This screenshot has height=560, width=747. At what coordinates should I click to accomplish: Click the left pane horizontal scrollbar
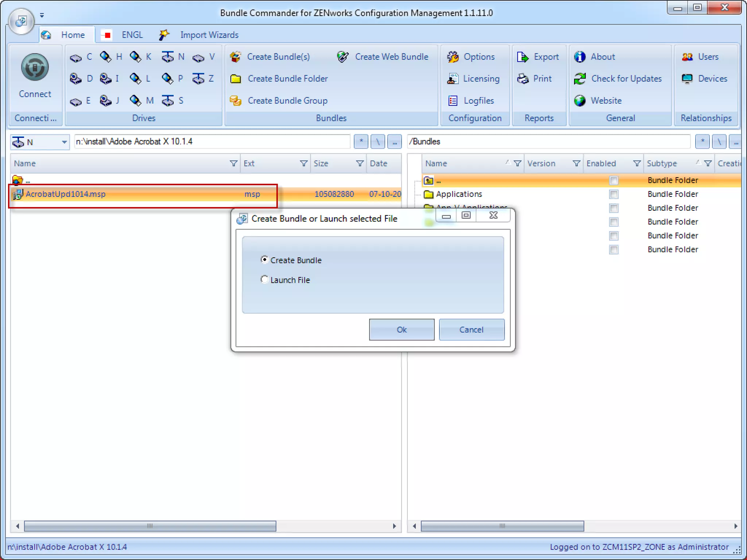tap(150, 526)
